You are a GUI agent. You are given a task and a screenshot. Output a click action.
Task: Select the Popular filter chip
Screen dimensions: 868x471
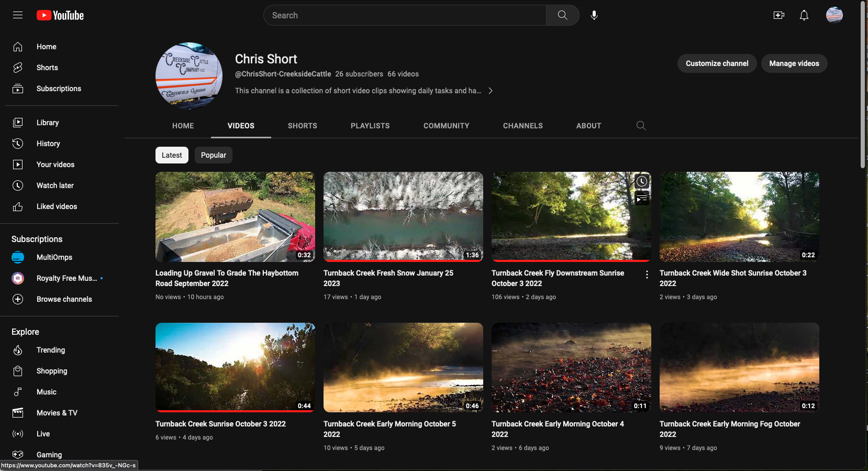pyautogui.click(x=214, y=155)
